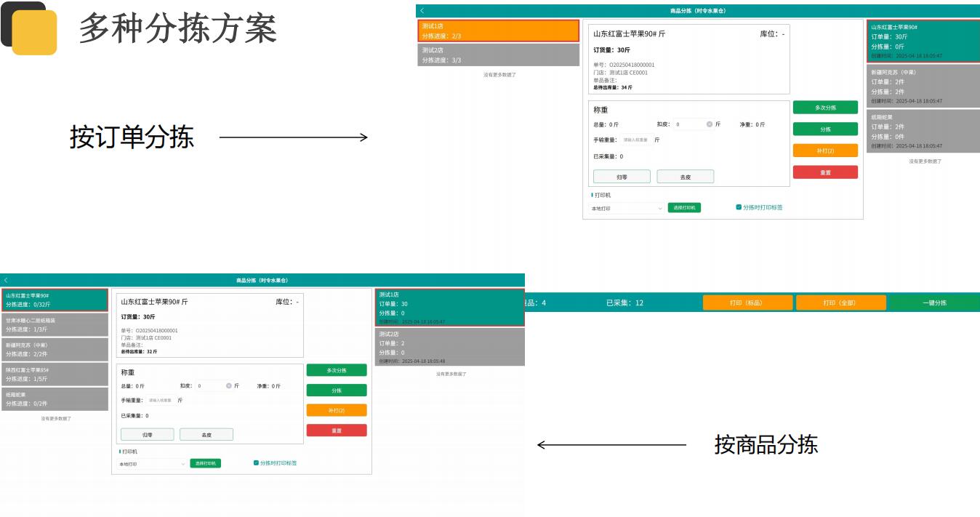Click 总待出库量: 32斤 text
The width and height of the screenshot is (980, 517).
(139, 351)
